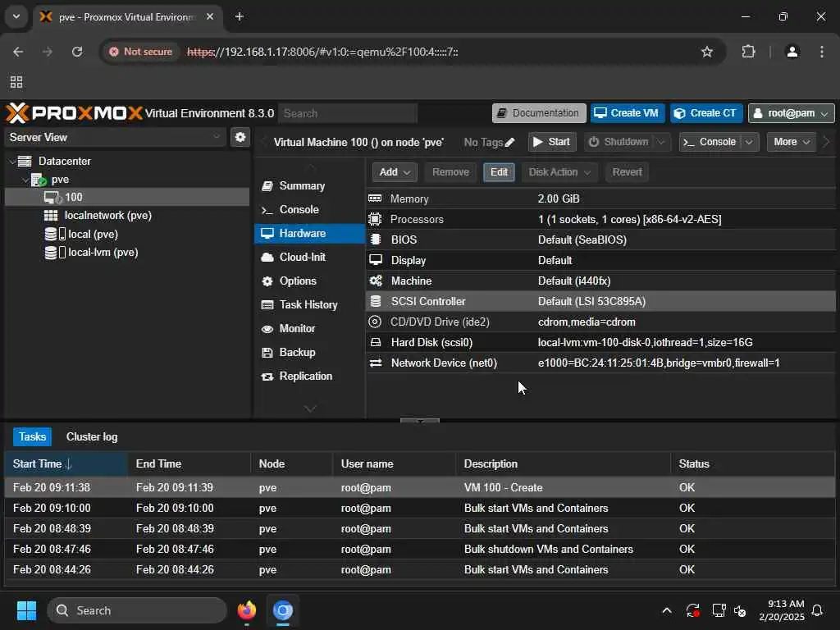Select the Bulk shutdown VMs and Containers task

(x=419, y=549)
